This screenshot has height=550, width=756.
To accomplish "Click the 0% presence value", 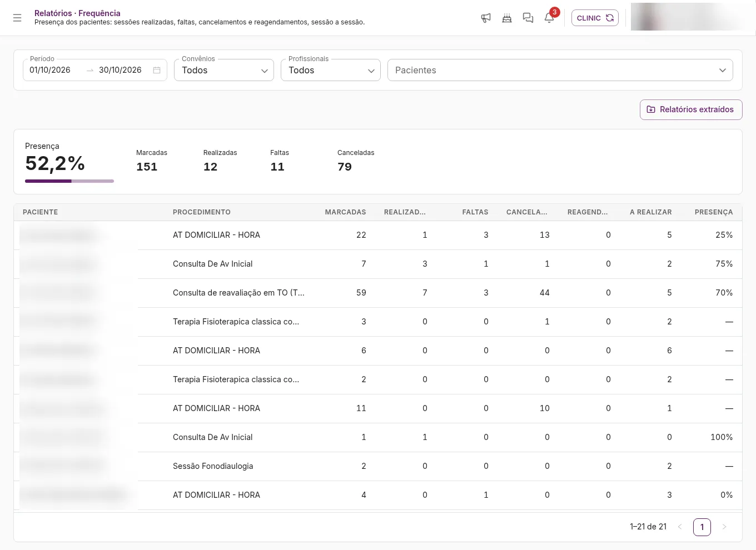I will tap(727, 495).
